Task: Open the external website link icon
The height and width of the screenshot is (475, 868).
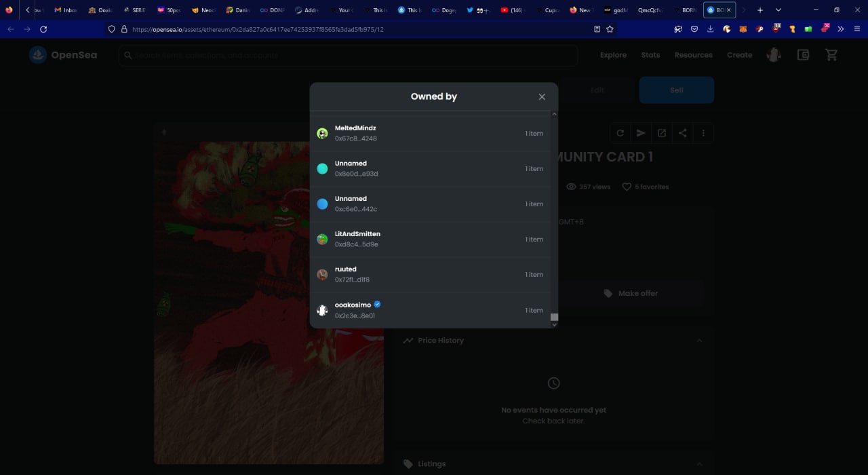Action: pyautogui.click(x=662, y=133)
